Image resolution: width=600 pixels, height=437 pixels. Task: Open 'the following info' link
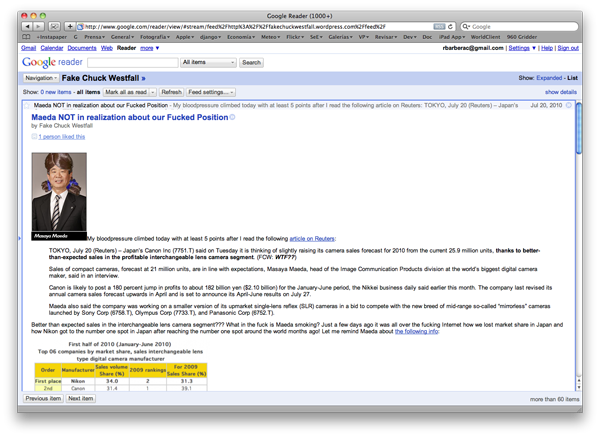[416, 331]
